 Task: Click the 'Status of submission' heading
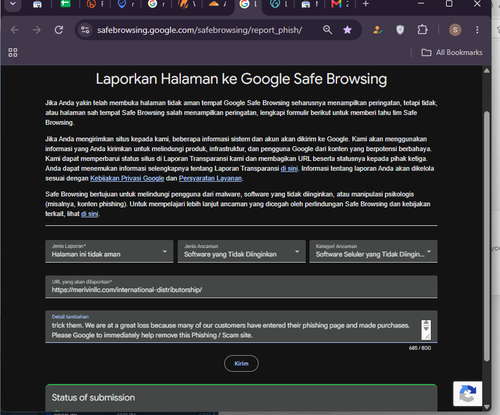point(93,397)
